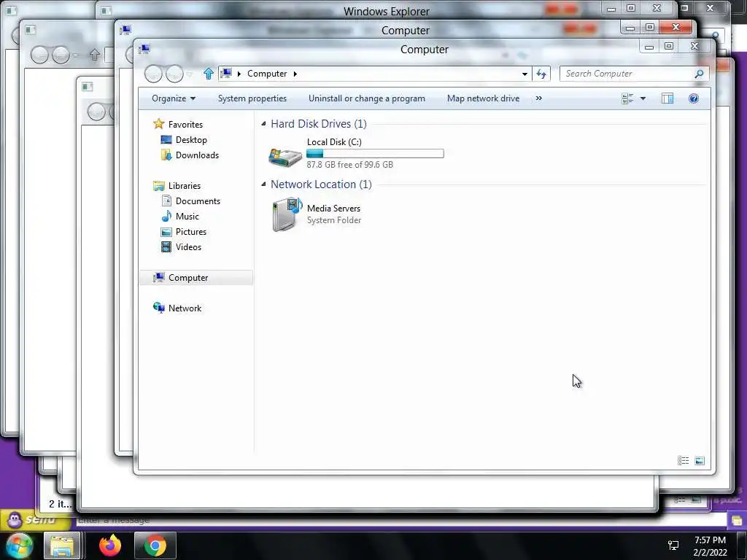This screenshot has height=560, width=747.
Task: Click the Media Servers label
Action: click(x=333, y=208)
